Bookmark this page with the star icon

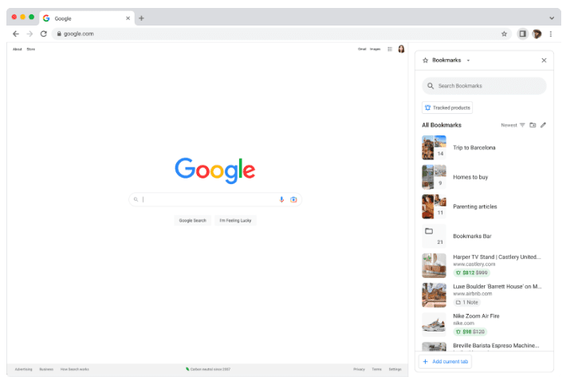[504, 33]
